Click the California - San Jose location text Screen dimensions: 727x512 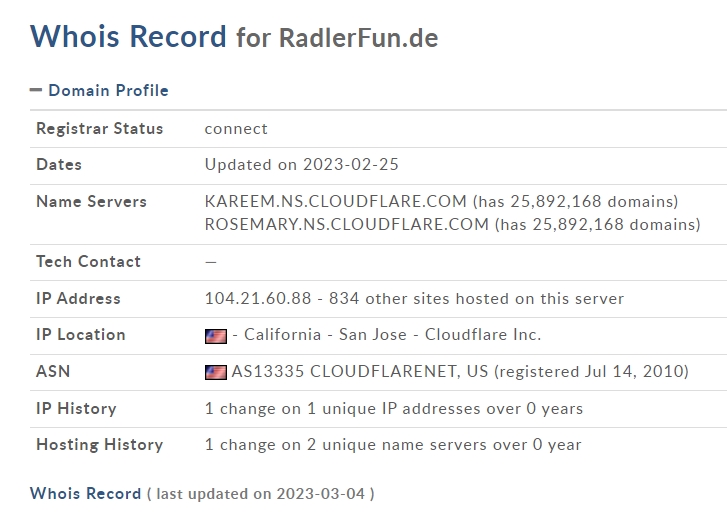325,335
